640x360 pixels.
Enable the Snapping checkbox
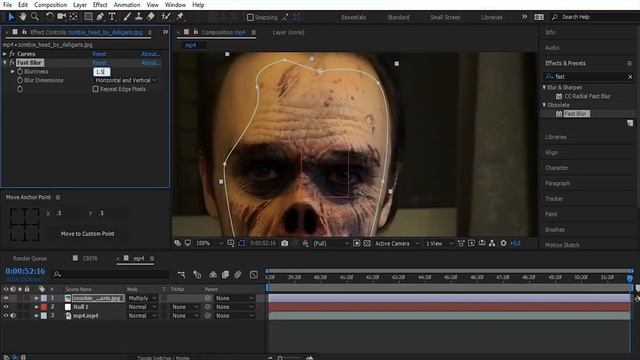[250, 17]
